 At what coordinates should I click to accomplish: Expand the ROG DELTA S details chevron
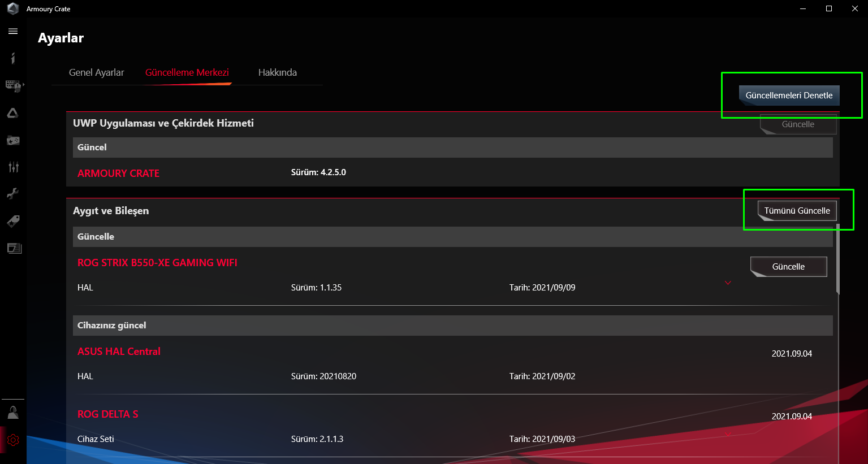coord(728,435)
